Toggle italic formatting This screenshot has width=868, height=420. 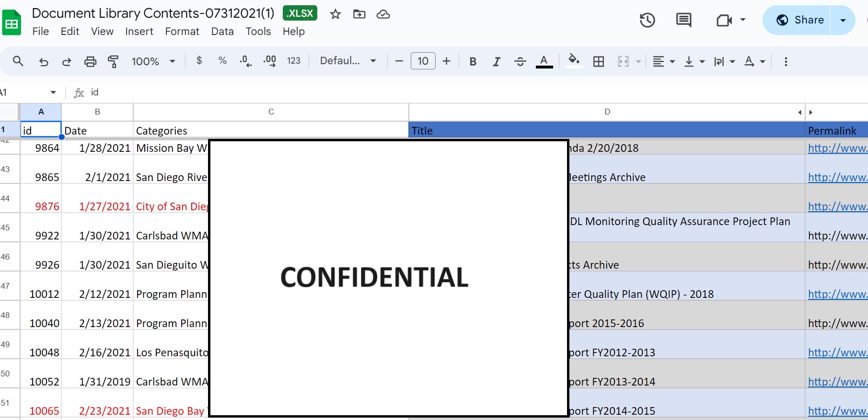click(497, 61)
